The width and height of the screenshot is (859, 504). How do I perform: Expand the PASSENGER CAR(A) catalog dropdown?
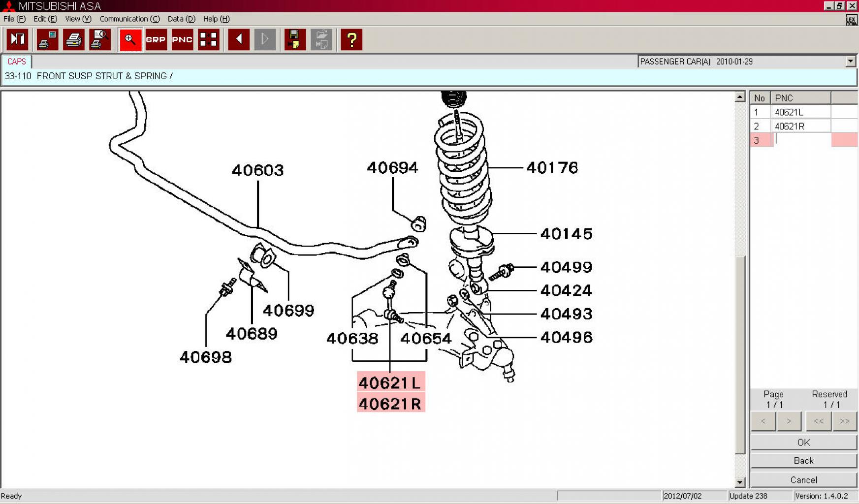[850, 62]
